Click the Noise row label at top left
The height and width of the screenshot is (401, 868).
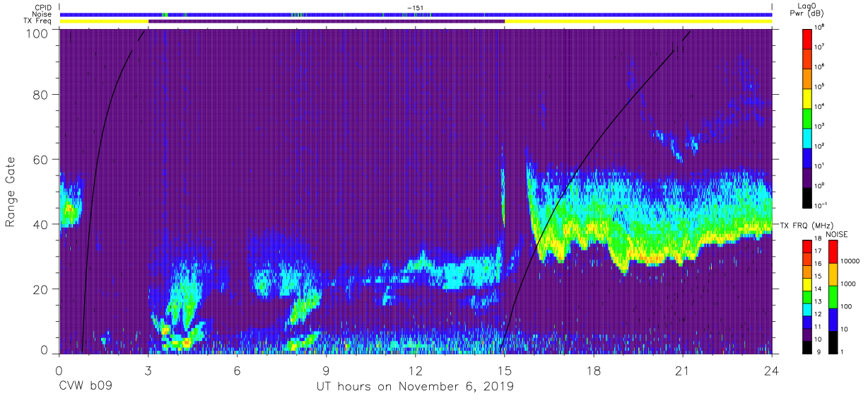click(42, 14)
